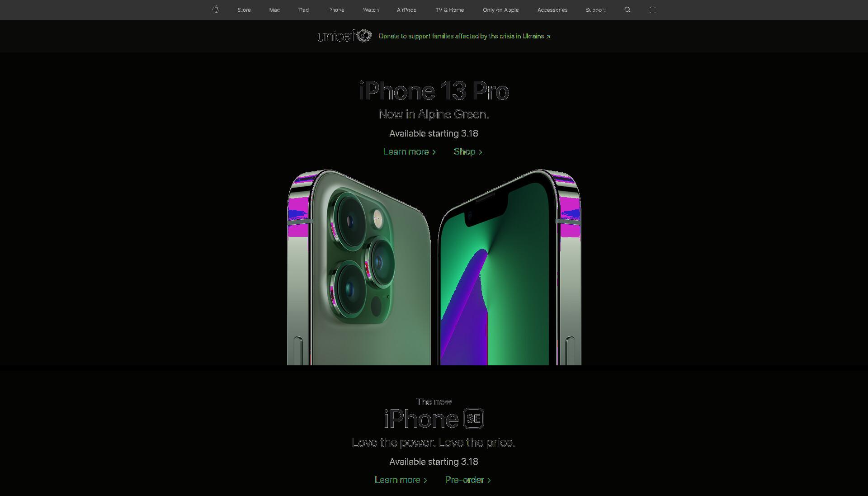Follow the Donate to support families link
Screen dimensions: 868x496
[464, 36]
